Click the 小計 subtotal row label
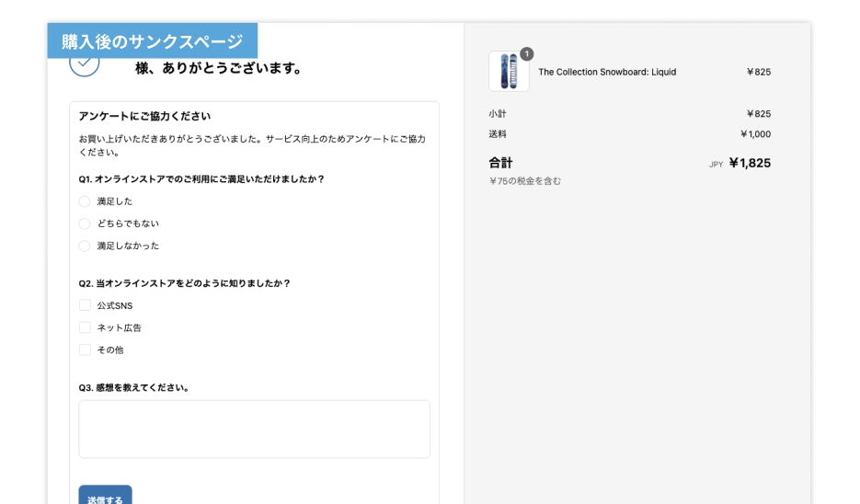 [x=498, y=114]
